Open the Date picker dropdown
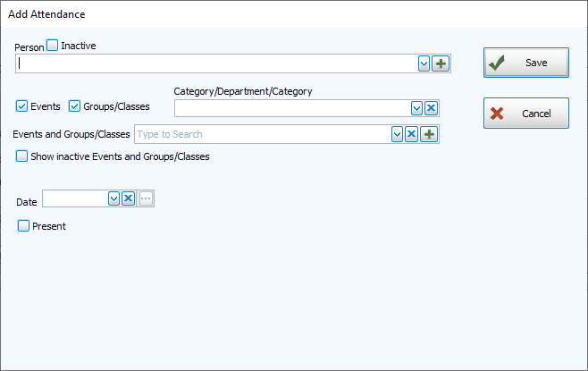This screenshot has height=371, width=588. 113,198
